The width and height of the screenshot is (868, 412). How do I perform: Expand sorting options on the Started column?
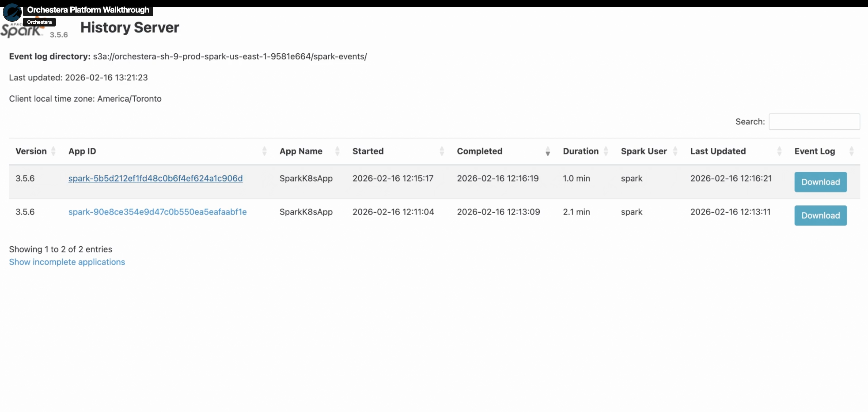click(x=441, y=151)
